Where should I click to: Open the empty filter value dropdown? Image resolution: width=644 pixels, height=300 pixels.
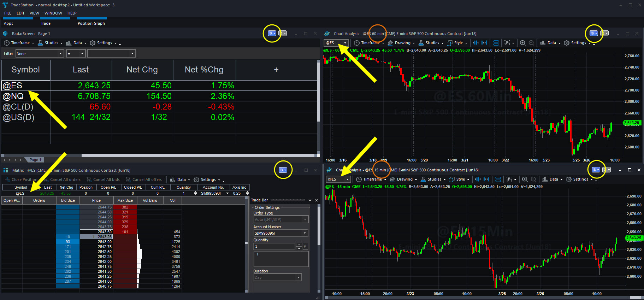click(x=111, y=53)
